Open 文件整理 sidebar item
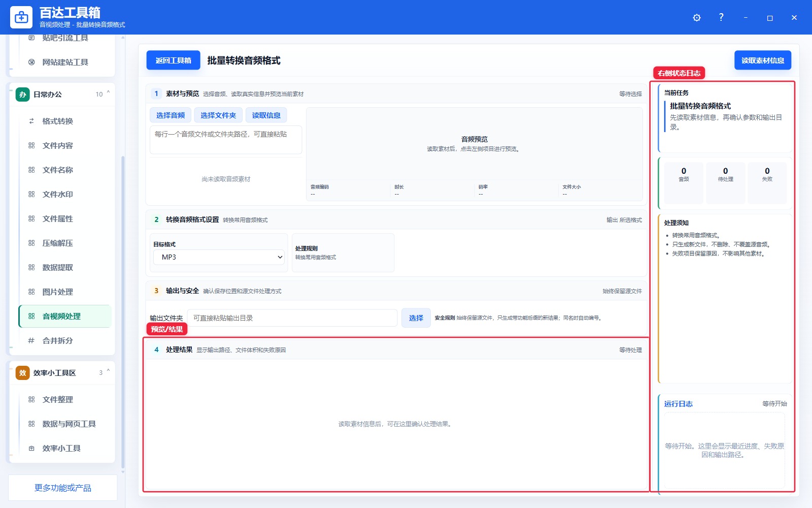Image resolution: width=812 pixels, height=508 pixels. click(65, 399)
